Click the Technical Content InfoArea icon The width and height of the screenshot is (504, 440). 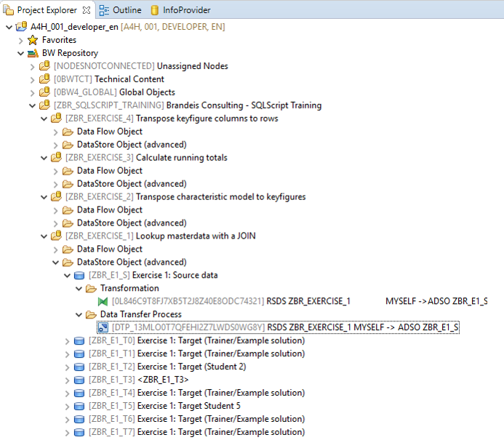pyautogui.click(x=44, y=79)
